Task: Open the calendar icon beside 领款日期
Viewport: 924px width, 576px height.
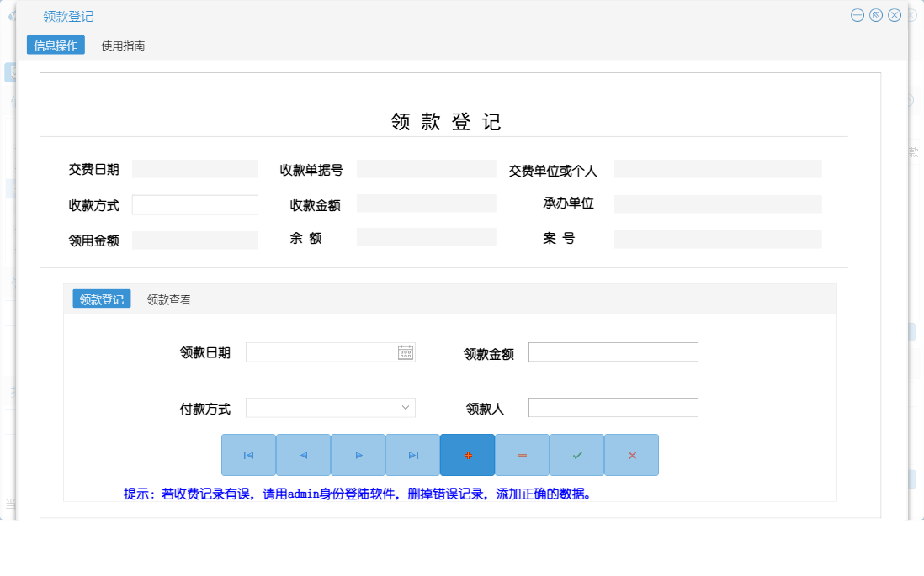Action: coord(406,351)
